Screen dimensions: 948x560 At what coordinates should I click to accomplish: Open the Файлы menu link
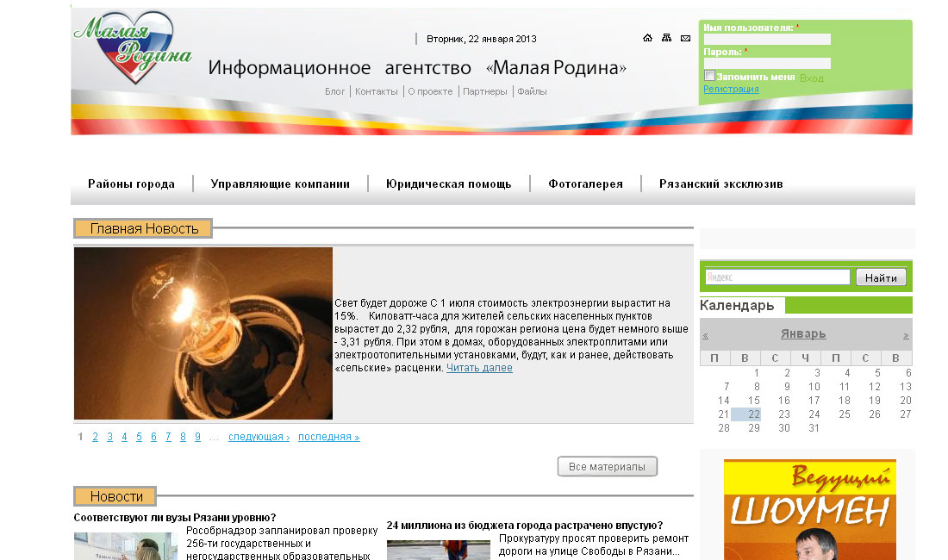pos(532,91)
